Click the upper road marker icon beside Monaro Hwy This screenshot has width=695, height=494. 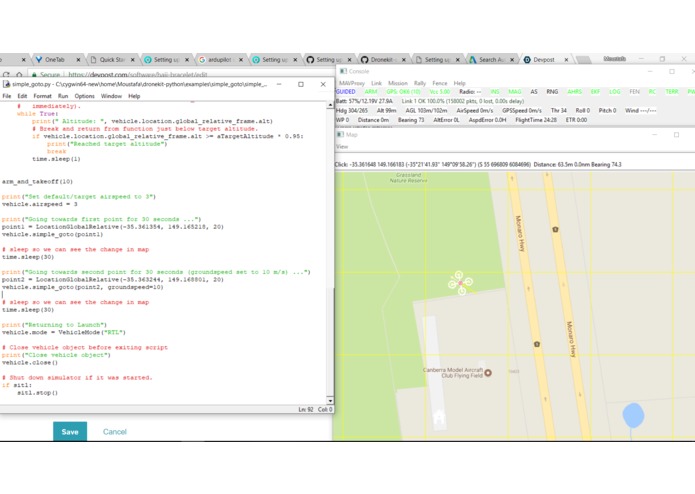[x=555, y=229]
